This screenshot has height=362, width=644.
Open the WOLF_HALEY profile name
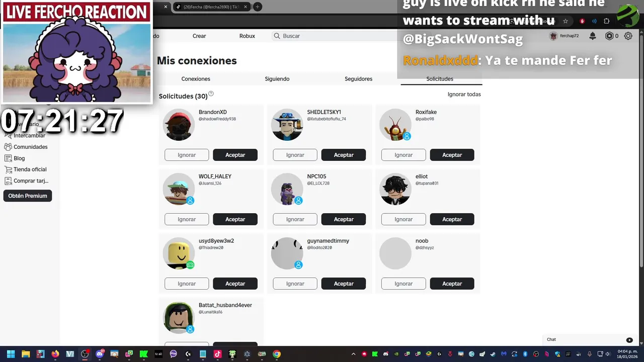[x=215, y=176]
